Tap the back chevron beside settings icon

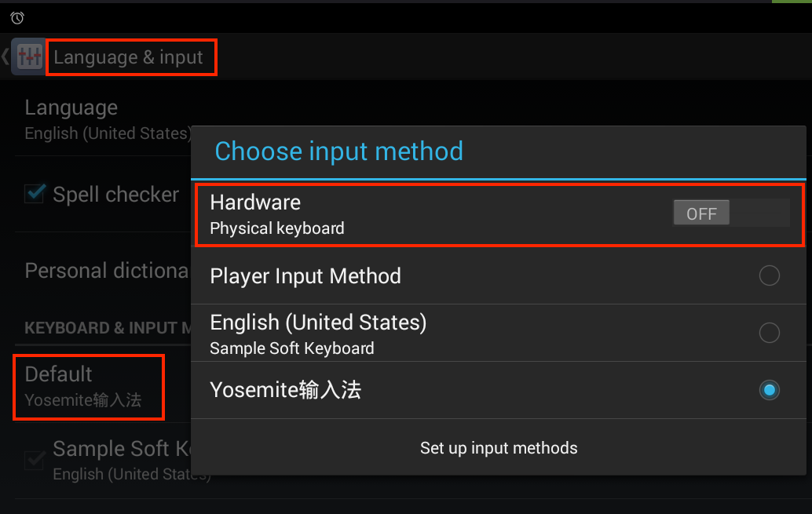5,57
